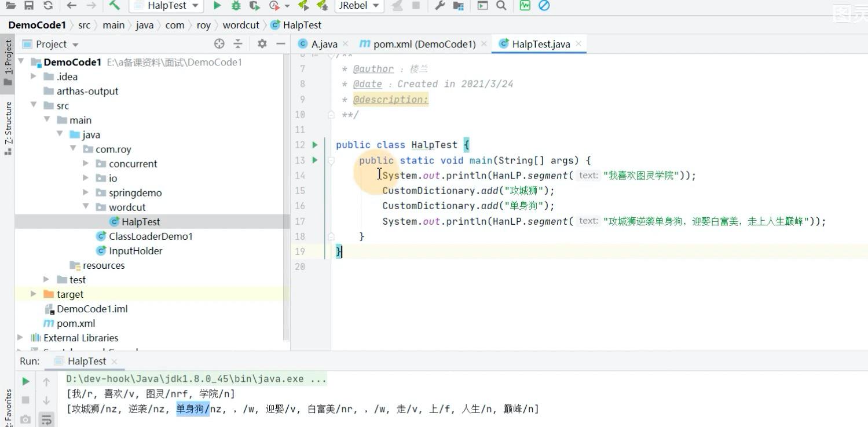Select ClassLoaderDemo1 class in tree

tap(152, 236)
